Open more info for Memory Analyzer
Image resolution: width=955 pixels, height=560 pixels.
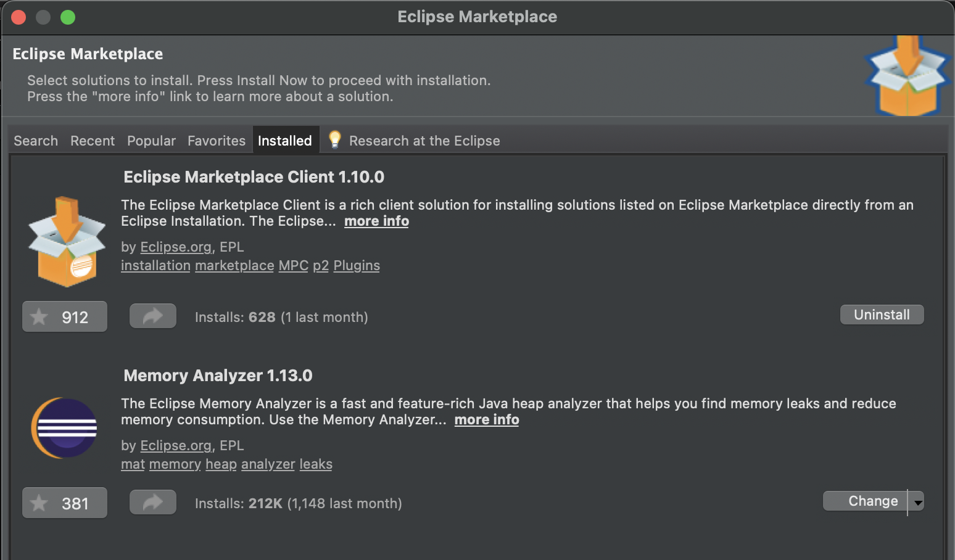[486, 420]
